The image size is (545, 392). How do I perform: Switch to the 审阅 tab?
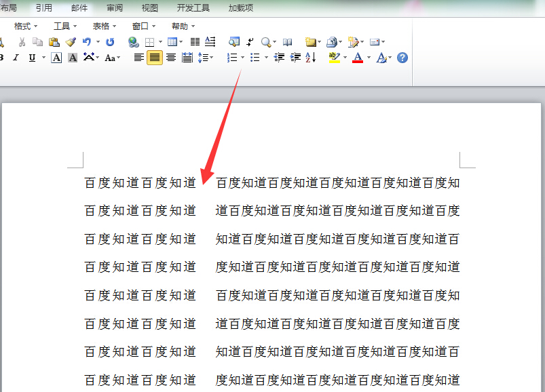[x=115, y=7]
